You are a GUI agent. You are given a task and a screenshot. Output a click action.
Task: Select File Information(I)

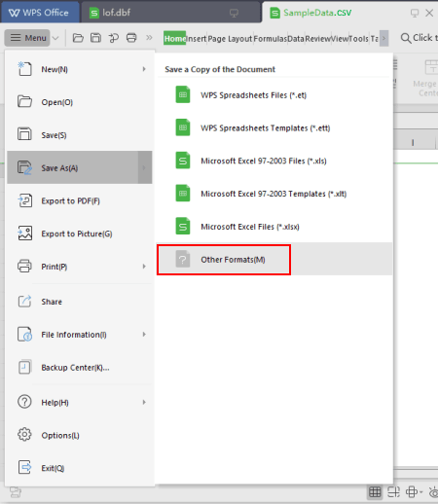(x=80, y=335)
